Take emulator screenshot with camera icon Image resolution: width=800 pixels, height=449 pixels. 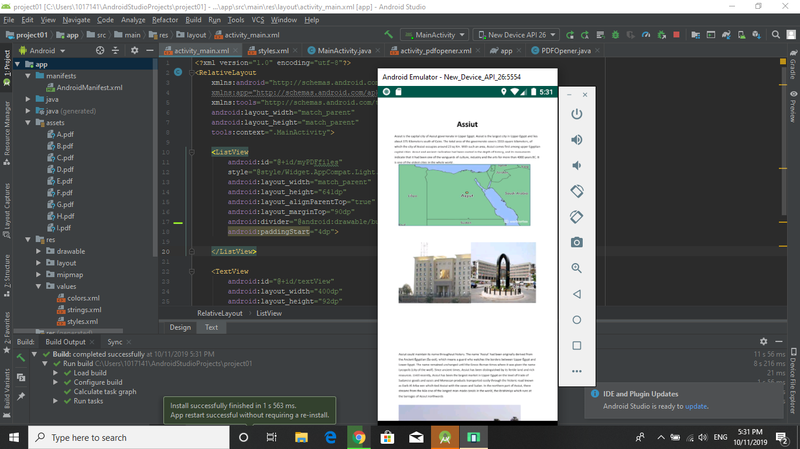click(576, 243)
